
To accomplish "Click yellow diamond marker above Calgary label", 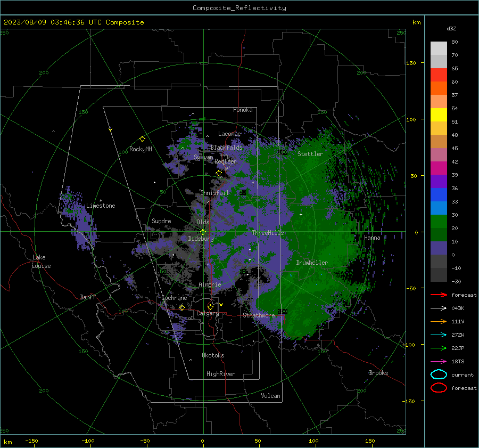I will point(210,307).
